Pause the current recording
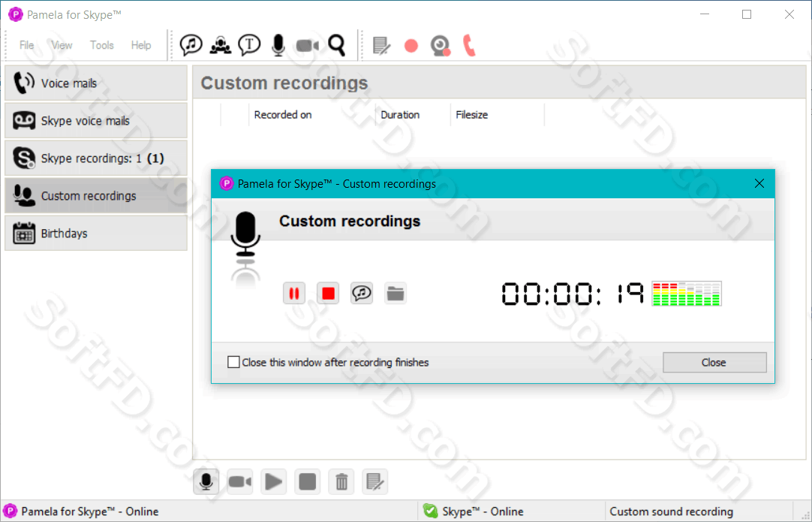Viewport: 812px width, 522px height. [x=294, y=294]
